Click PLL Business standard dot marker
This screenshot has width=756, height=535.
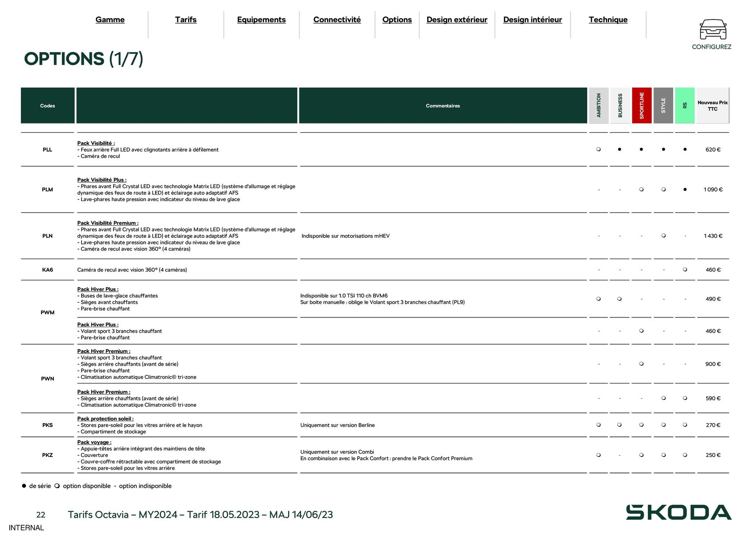point(620,149)
